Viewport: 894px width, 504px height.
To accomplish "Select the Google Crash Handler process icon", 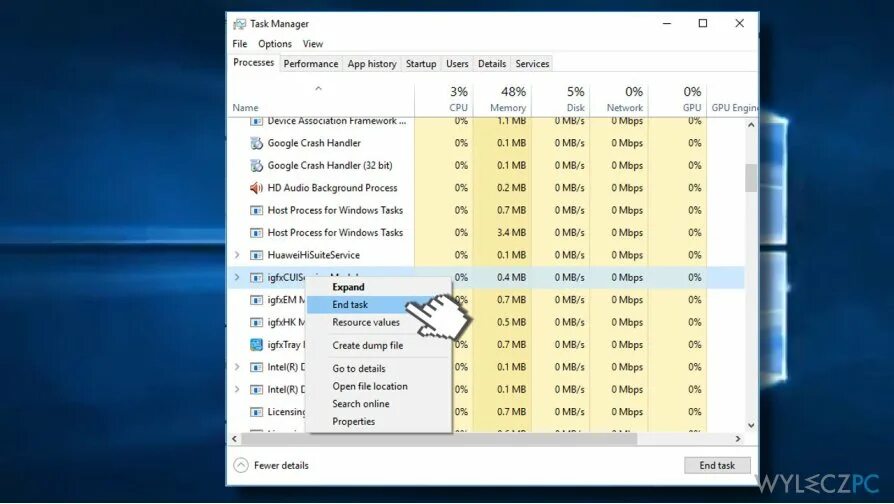I will (x=257, y=143).
